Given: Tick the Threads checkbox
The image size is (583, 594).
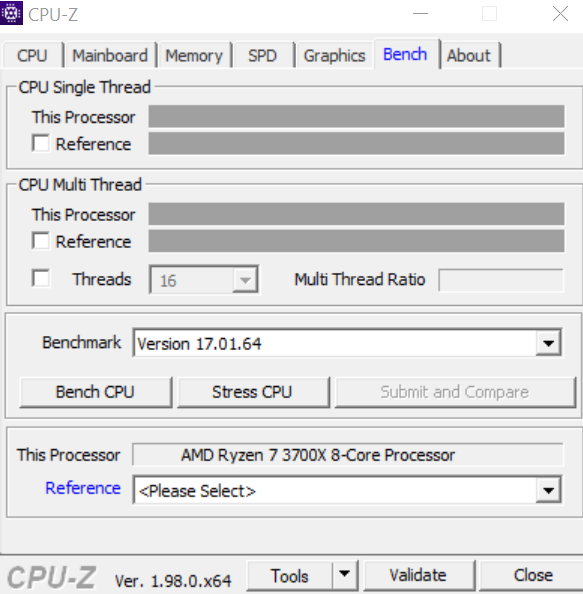Looking at the screenshot, I should coord(41,278).
